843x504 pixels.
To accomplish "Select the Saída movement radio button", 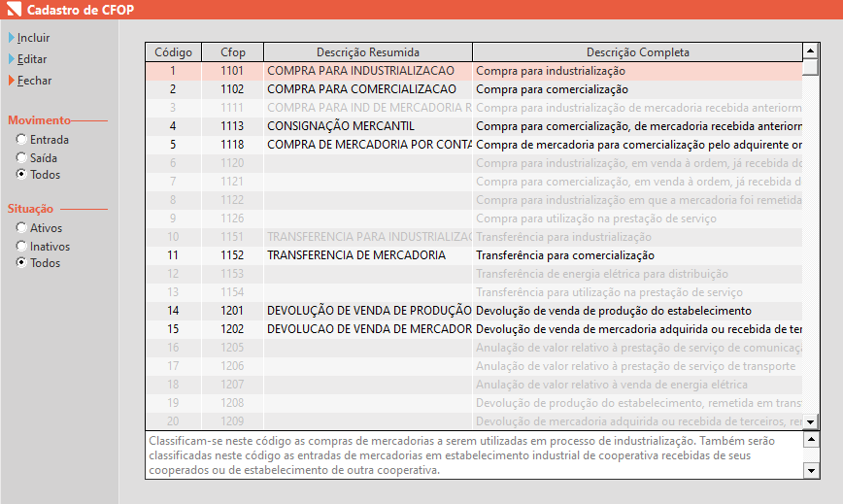I will tap(37, 158).
